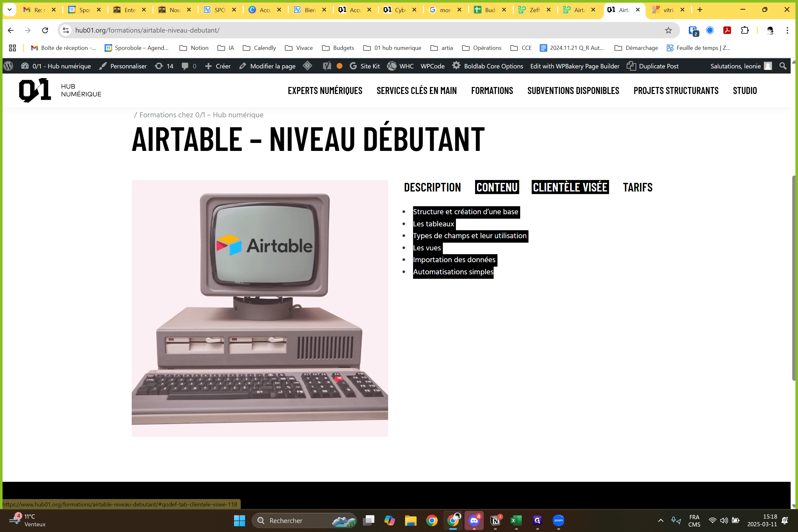Open Notion from the taskbar
The image size is (798, 532).
tap(495, 520)
